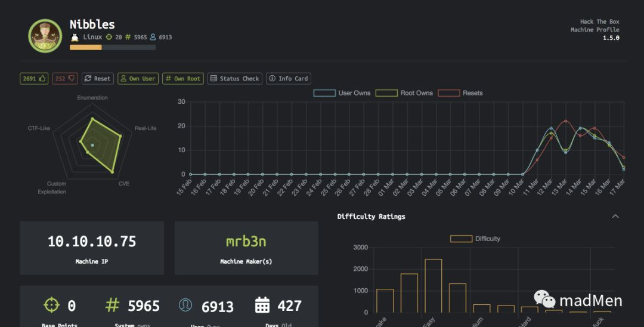Click the User Owns person icon
The height and width of the screenshot is (327, 644).
185,305
